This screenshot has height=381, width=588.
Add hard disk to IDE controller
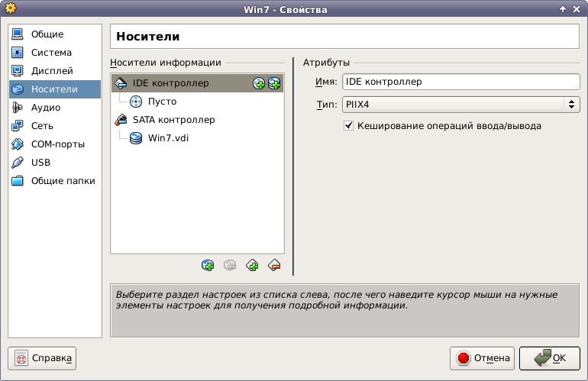click(274, 83)
